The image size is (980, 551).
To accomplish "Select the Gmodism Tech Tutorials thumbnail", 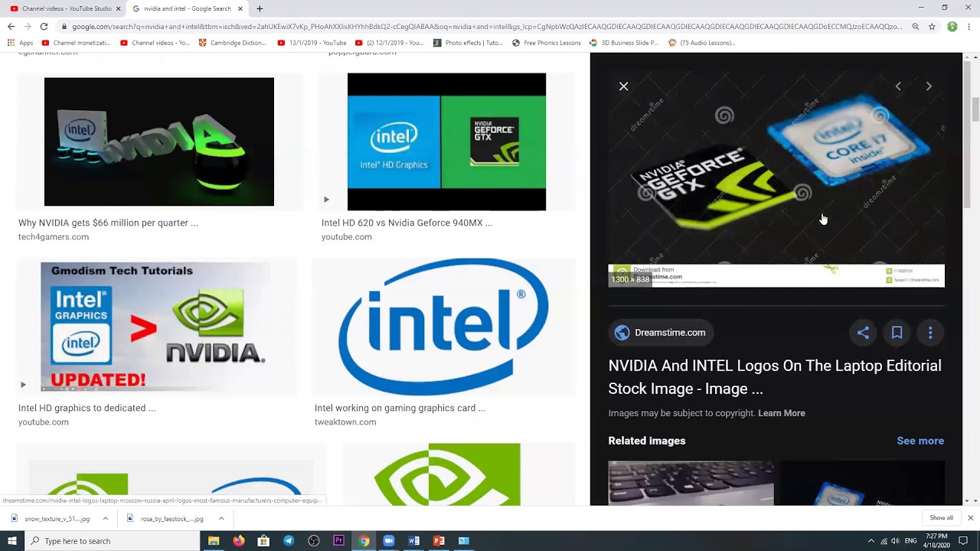I will click(157, 327).
